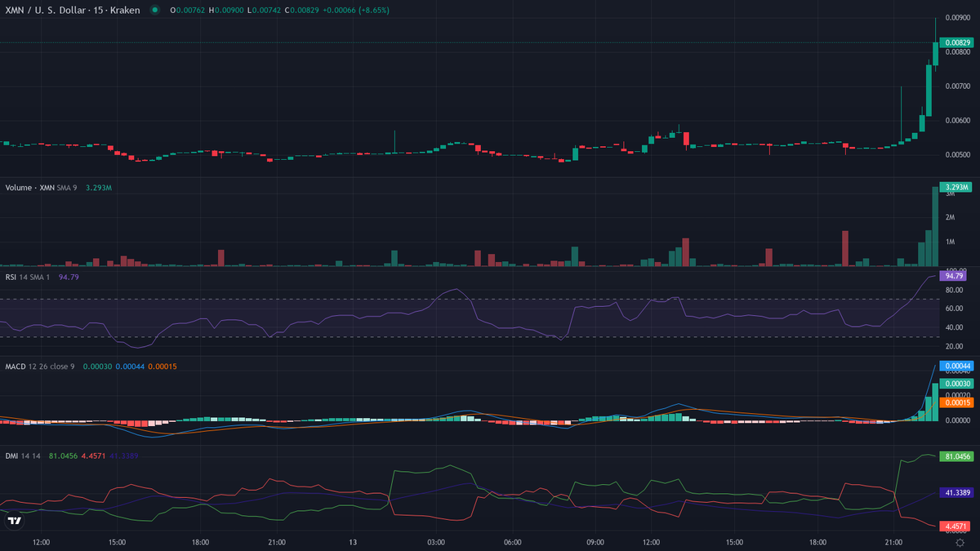The height and width of the screenshot is (551, 980).
Task: Click the TradingView logo icon
Action: 14,520
